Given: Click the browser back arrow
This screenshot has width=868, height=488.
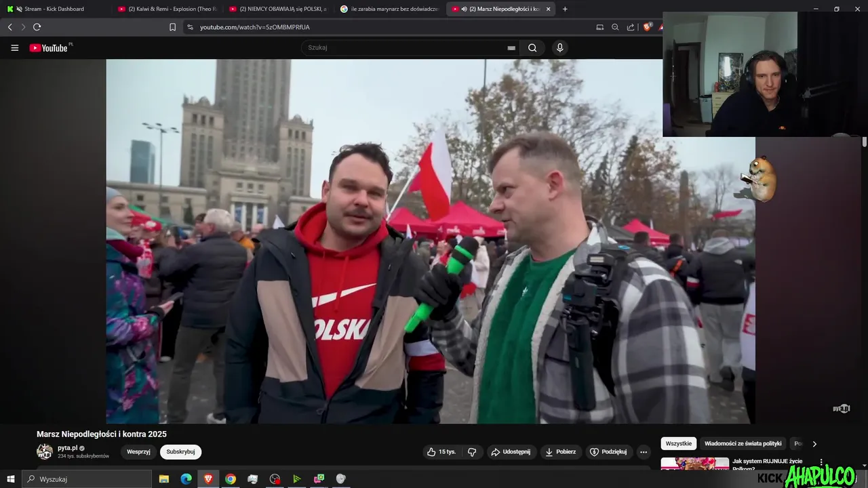Looking at the screenshot, I should click(x=9, y=27).
